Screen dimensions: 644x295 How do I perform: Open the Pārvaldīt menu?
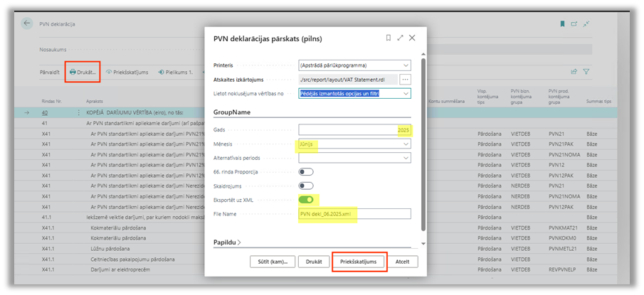click(50, 72)
